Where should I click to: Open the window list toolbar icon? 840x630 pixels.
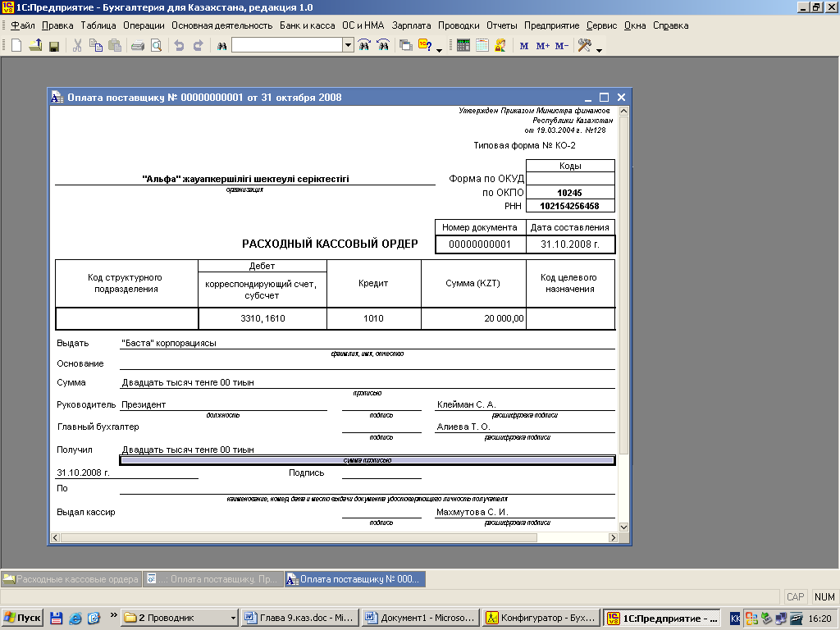coord(406,46)
